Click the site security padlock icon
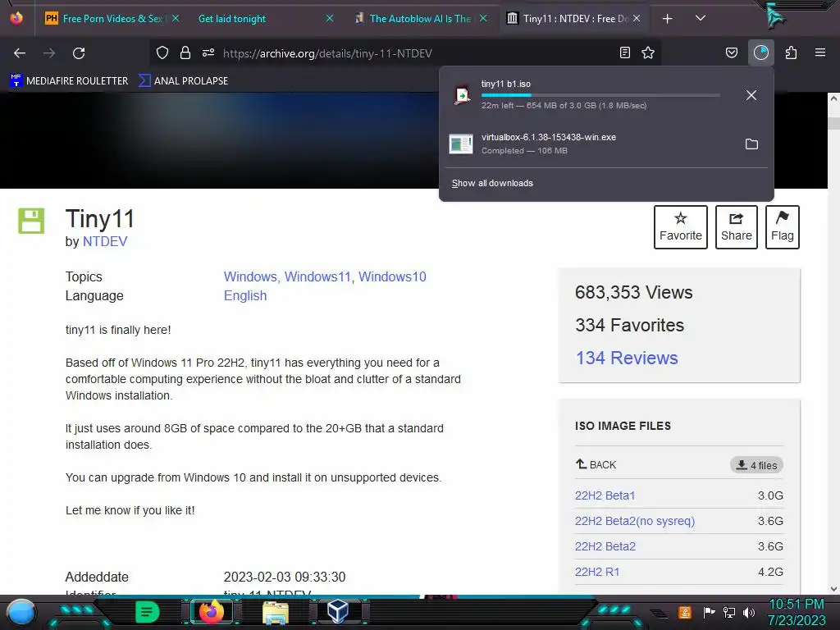This screenshot has width=840, height=630. (185, 52)
